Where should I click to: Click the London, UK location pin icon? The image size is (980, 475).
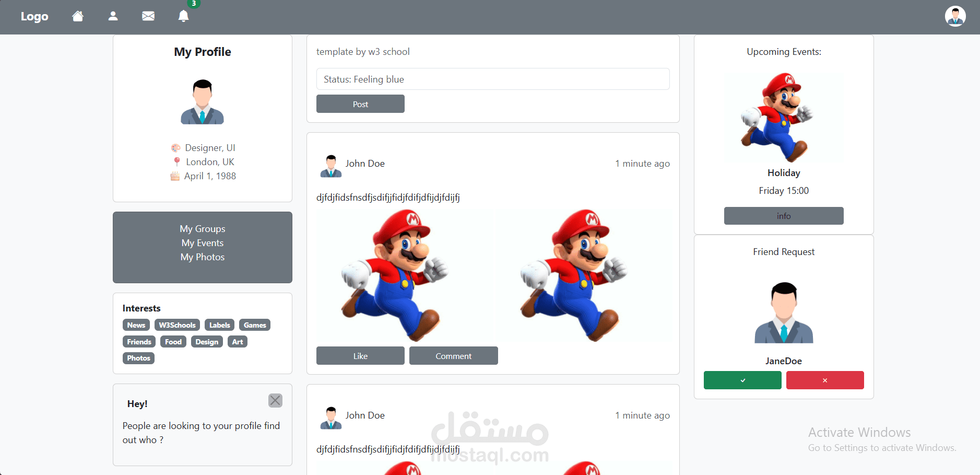(x=177, y=162)
